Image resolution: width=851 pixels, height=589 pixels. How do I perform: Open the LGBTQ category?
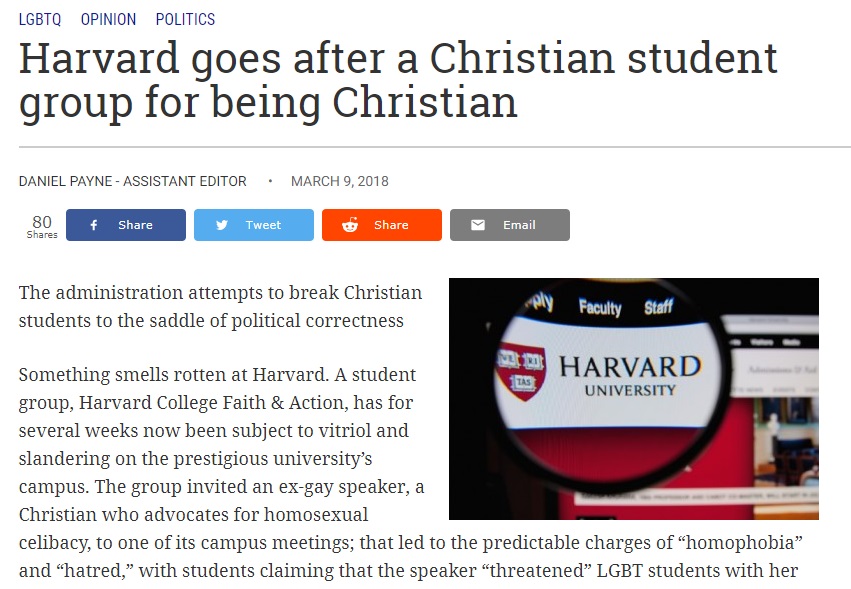[x=40, y=19]
